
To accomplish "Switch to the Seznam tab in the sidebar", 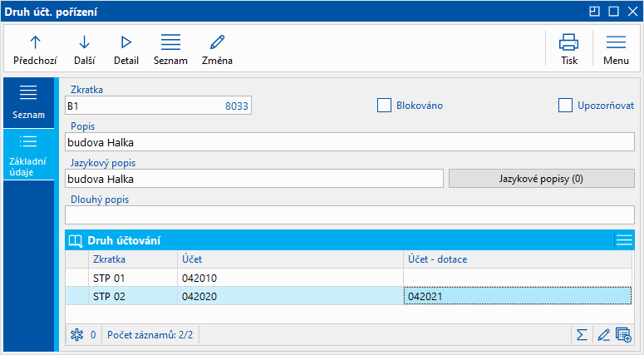I will (28, 103).
